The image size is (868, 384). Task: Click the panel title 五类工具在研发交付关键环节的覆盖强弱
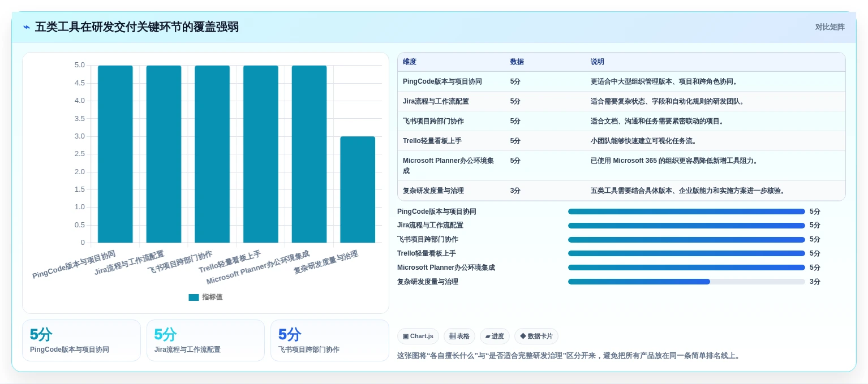137,27
